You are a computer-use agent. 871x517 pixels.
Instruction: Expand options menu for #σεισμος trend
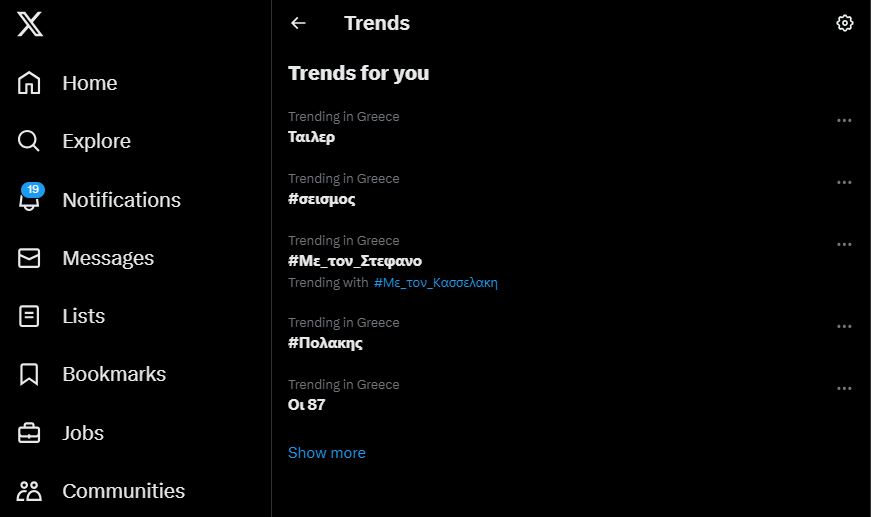tap(844, 182)
